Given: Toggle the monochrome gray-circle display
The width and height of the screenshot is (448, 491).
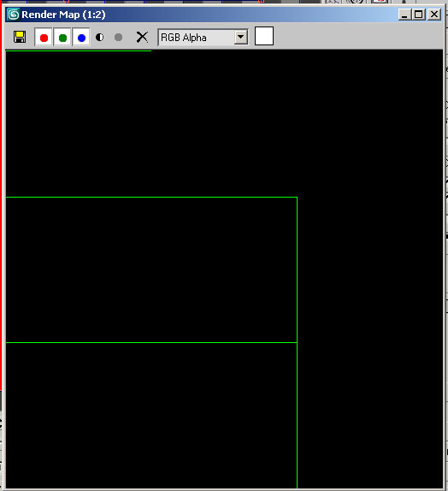Looking at the screenshot, I should 118,38.
